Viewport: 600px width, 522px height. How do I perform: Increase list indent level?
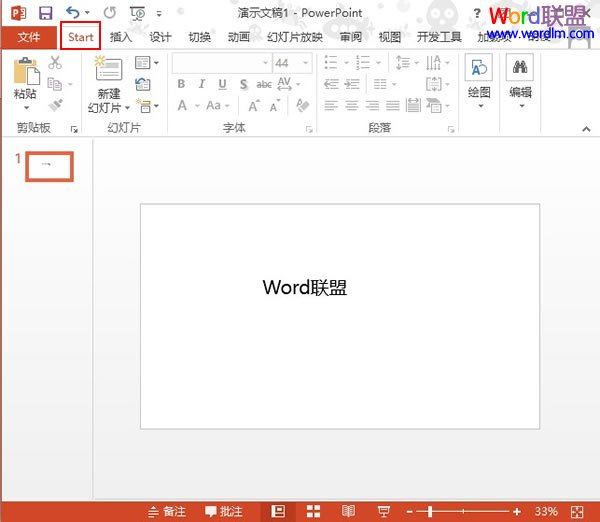(x=352, y=84)
